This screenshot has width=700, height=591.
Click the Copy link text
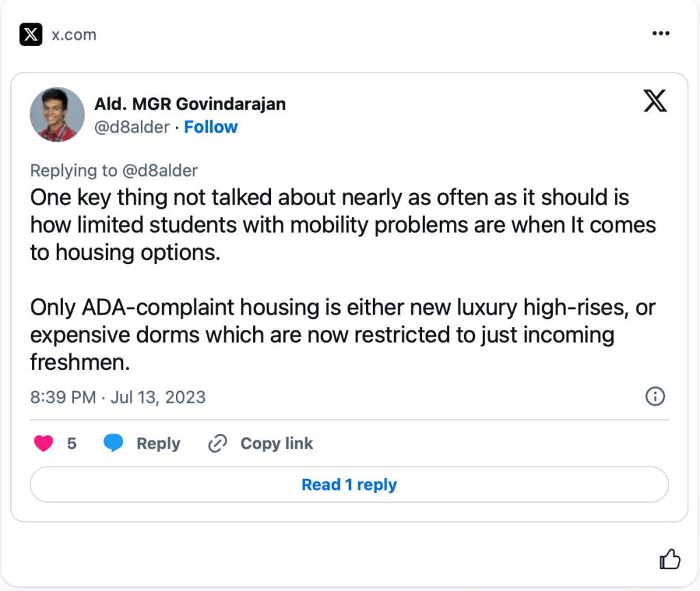(x=276, y=444)
